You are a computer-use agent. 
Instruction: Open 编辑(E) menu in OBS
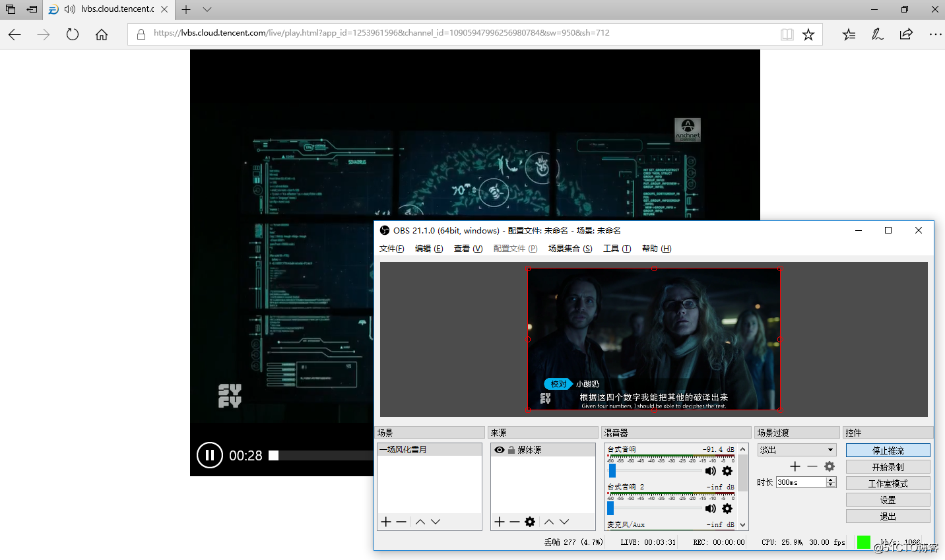click(x=429, y=249)
